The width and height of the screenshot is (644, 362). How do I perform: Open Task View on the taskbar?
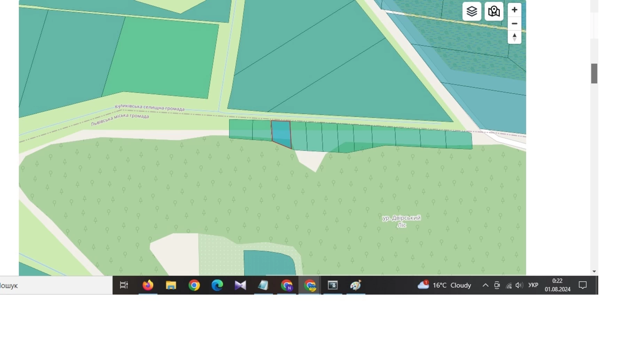(124, 285)
